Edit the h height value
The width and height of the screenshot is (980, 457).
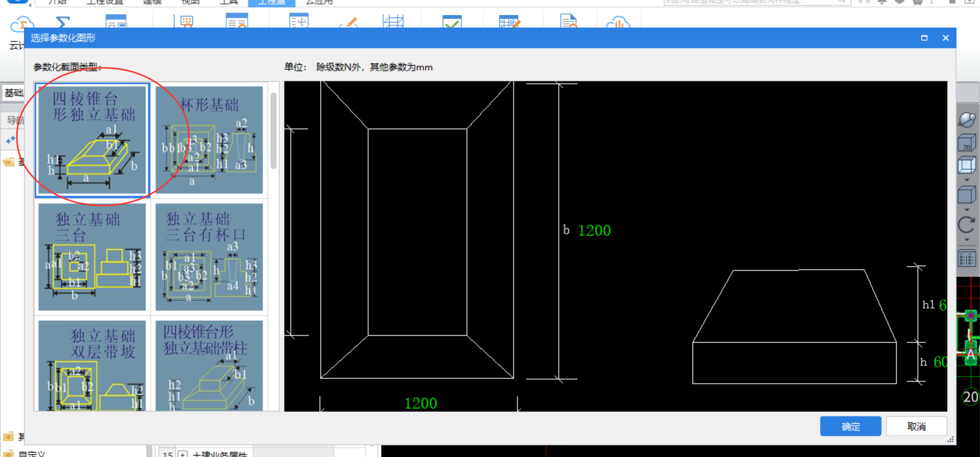pos(940,362)
